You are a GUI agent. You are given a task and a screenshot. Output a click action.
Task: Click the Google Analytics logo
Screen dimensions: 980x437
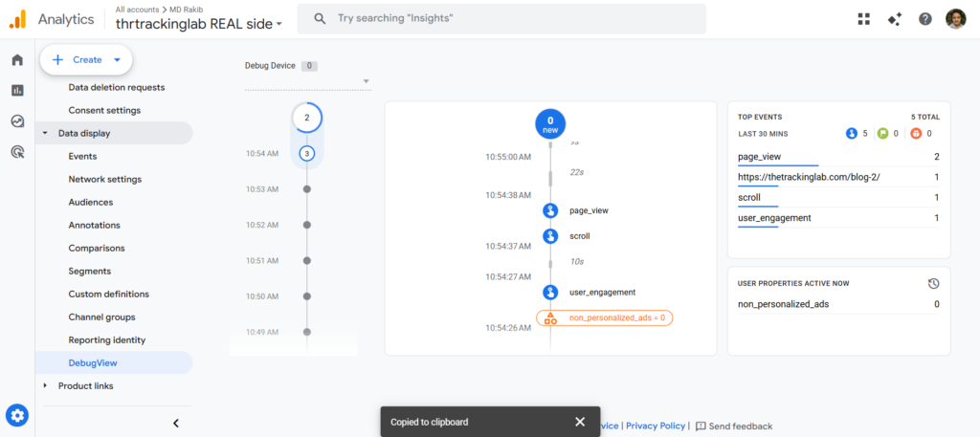click(x=17, y=19)
